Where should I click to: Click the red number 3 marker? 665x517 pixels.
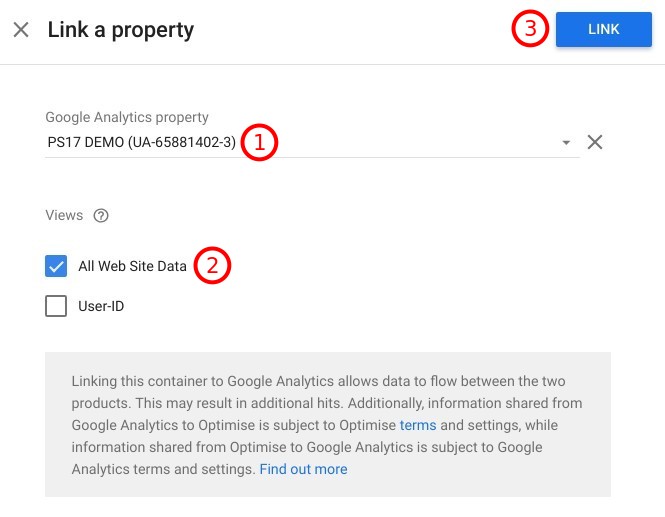(x=530, y=29)
